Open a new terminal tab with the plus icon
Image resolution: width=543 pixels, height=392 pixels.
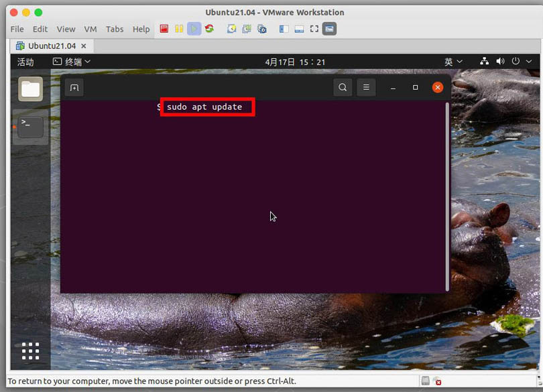(74, 88)
